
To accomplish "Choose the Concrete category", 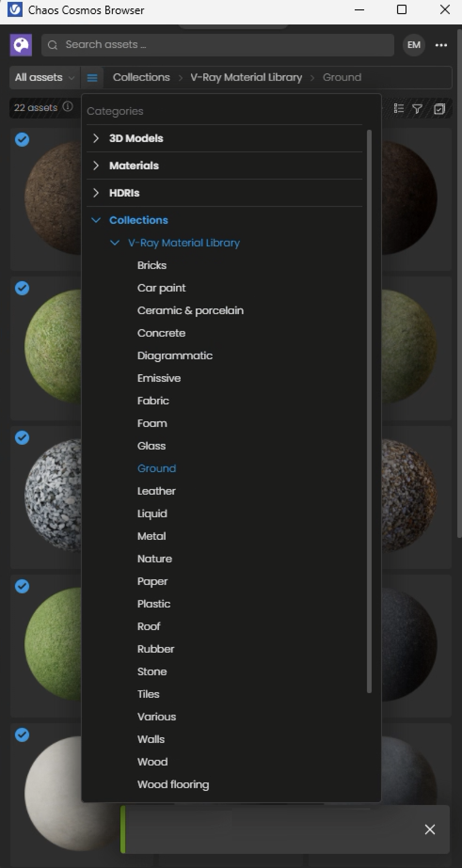I will 161,333.
